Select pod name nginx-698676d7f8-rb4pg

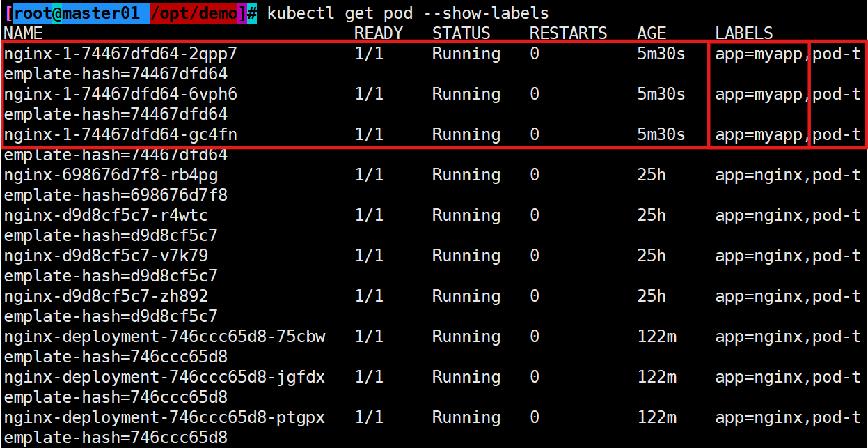point(111,175)
